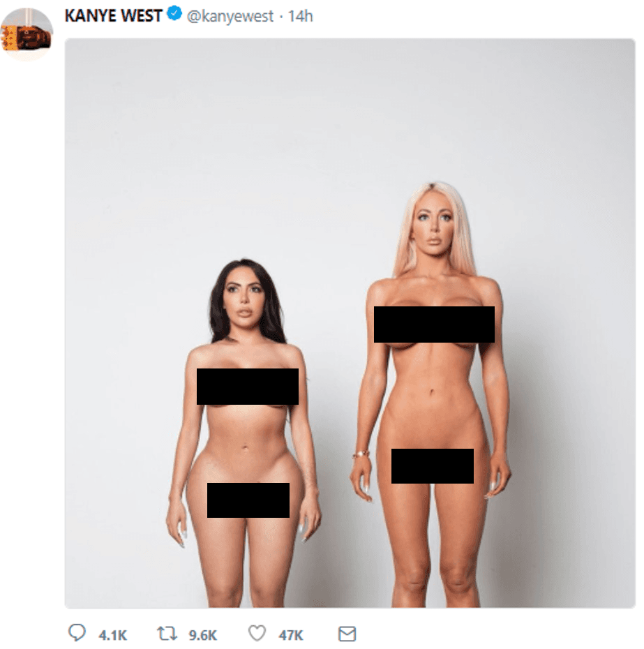Like the tweet with the heart icon

257,633
